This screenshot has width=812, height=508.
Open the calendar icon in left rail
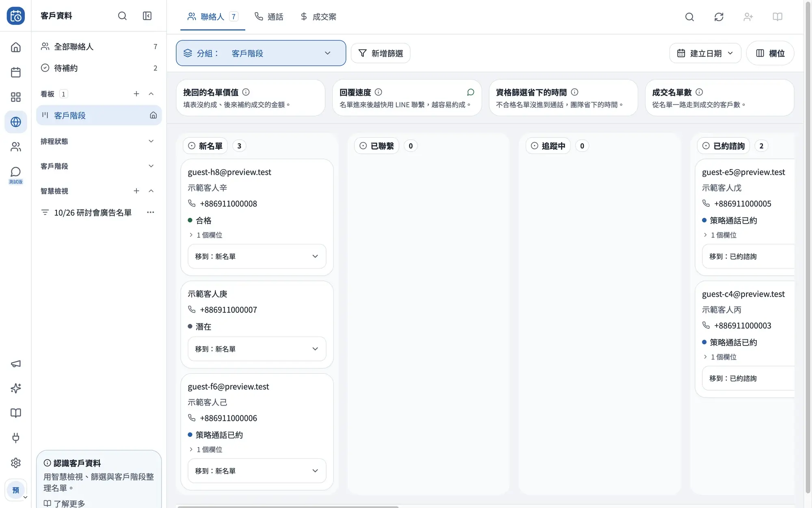point(15,72)
